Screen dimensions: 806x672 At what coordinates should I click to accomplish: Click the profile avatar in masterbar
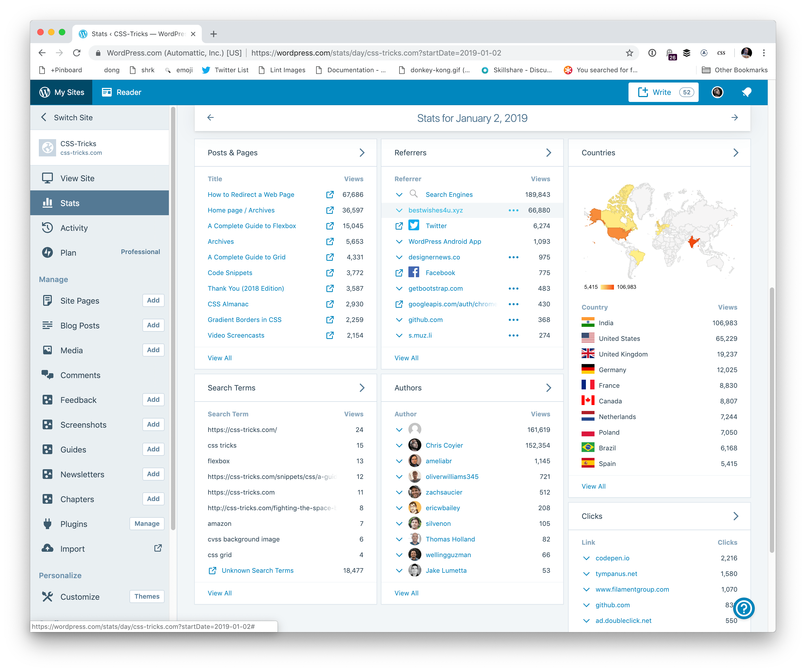[x=717, y=92]
